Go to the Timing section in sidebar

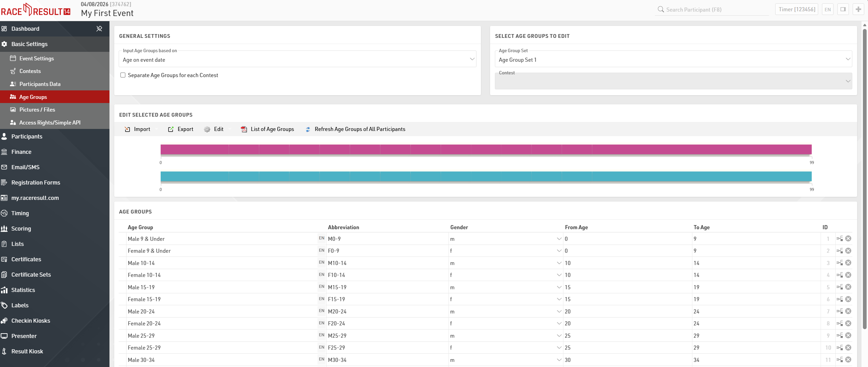(x=20, y=213)
